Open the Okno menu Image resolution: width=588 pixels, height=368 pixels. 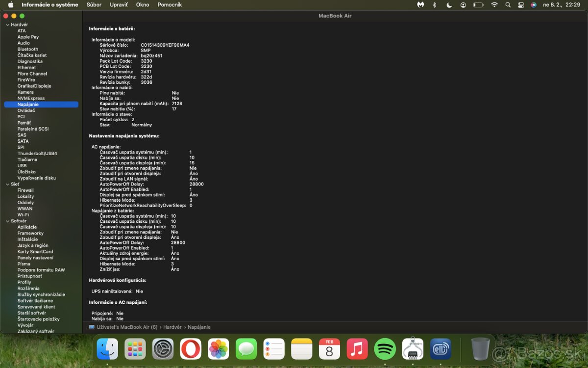tap(143, 5)
